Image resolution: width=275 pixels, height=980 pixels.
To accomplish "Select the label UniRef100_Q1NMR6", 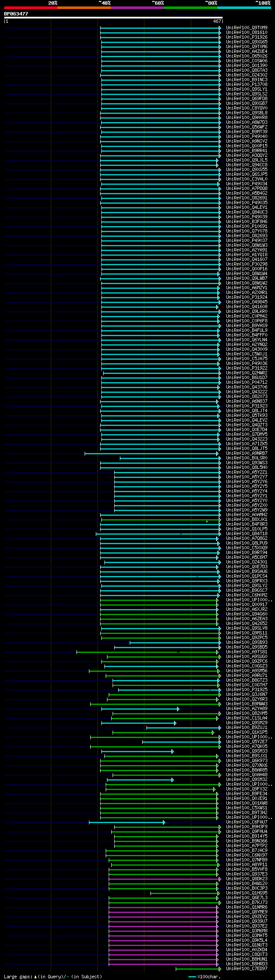I will 247,907.
